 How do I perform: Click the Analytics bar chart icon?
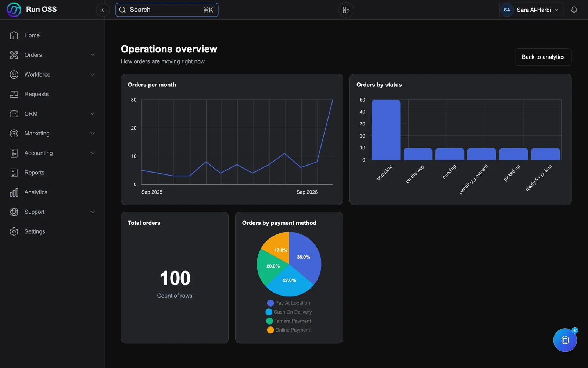(14, 192)
